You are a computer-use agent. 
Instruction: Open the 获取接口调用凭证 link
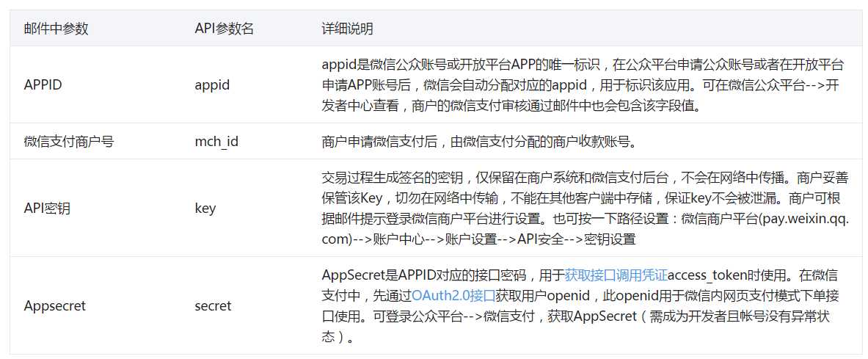tap(616, 275)
